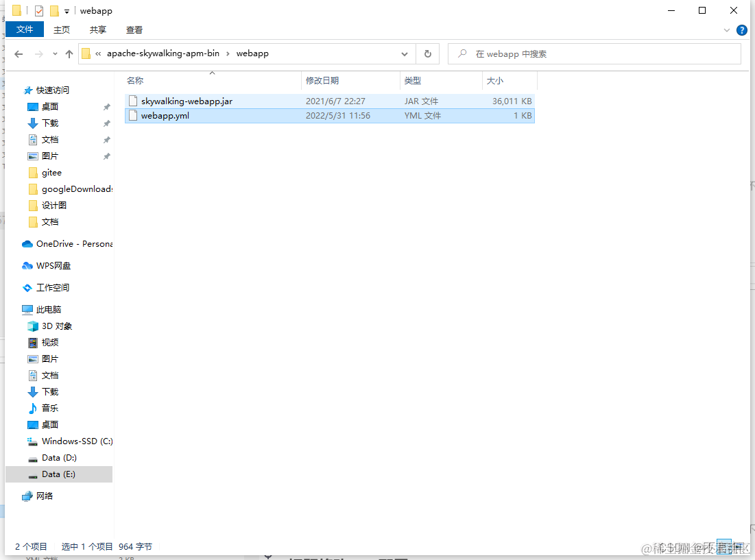Click the Windows-SSD (C:) drive icon

pos(33,441)
